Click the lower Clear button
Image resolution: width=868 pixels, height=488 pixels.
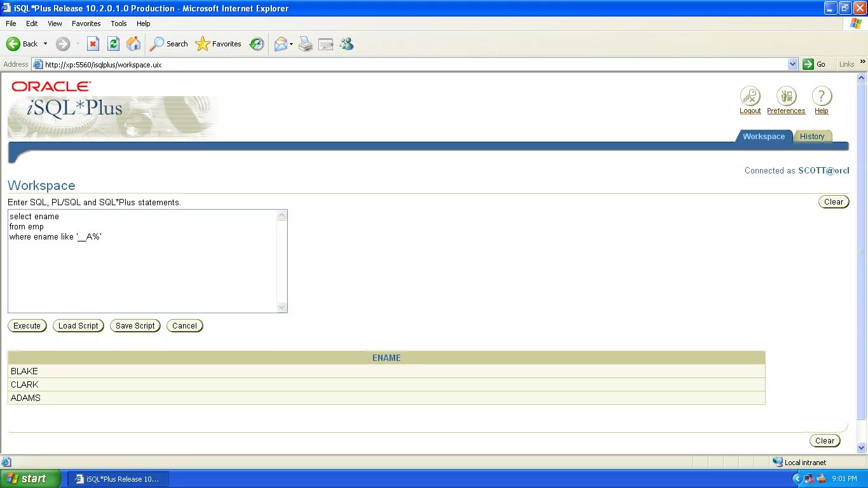coord(825,441)
